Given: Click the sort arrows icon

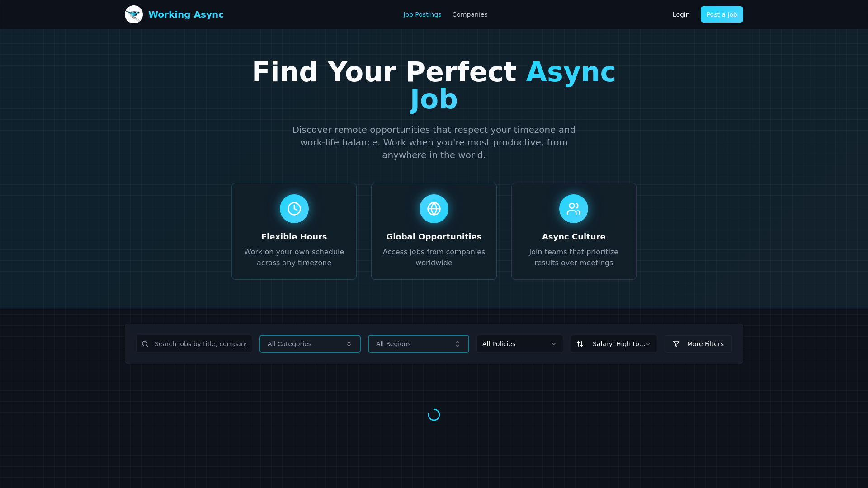Looking at the screenshot, I should pyautogui.click(x=580, y=344).
